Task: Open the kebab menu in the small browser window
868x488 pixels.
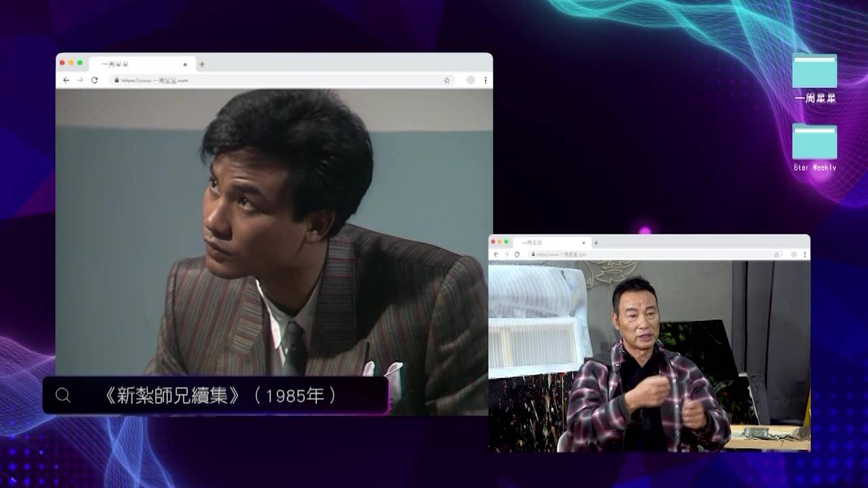Action: tap(805, 254)
